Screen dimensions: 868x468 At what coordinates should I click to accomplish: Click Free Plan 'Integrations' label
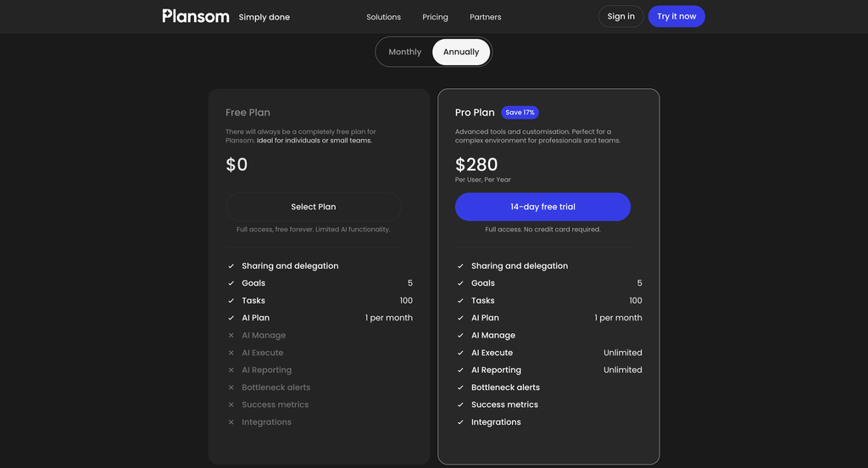(266, 422)
